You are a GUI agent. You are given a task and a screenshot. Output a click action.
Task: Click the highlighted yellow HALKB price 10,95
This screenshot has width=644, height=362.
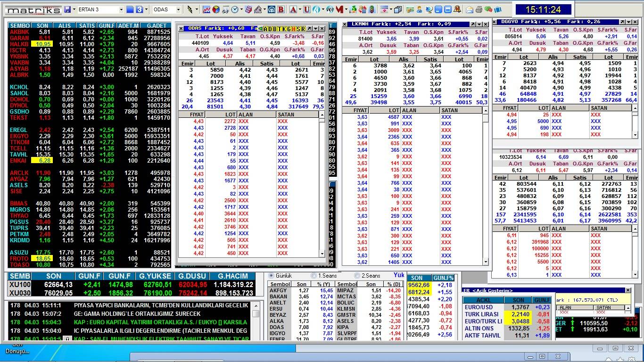coord(42,44)
